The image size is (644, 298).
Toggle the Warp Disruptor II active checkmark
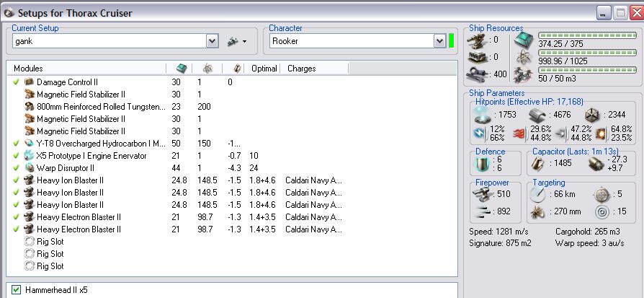[x=16, y=168]
